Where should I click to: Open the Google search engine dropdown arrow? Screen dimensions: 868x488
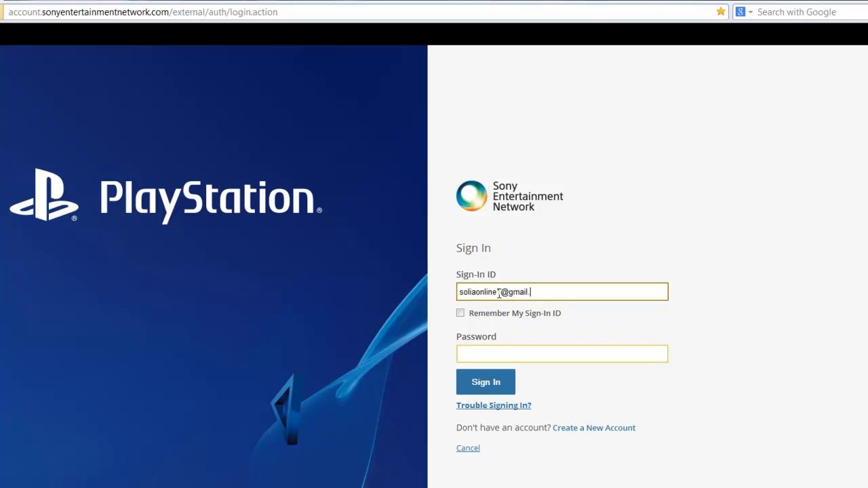click(751, 12)
